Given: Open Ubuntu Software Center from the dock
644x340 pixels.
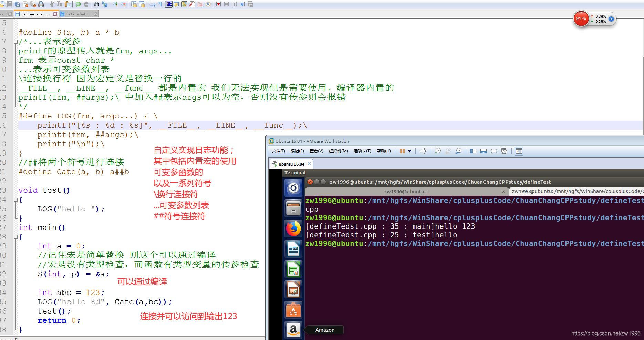Looking at the screenshot, I should point(293,310).
